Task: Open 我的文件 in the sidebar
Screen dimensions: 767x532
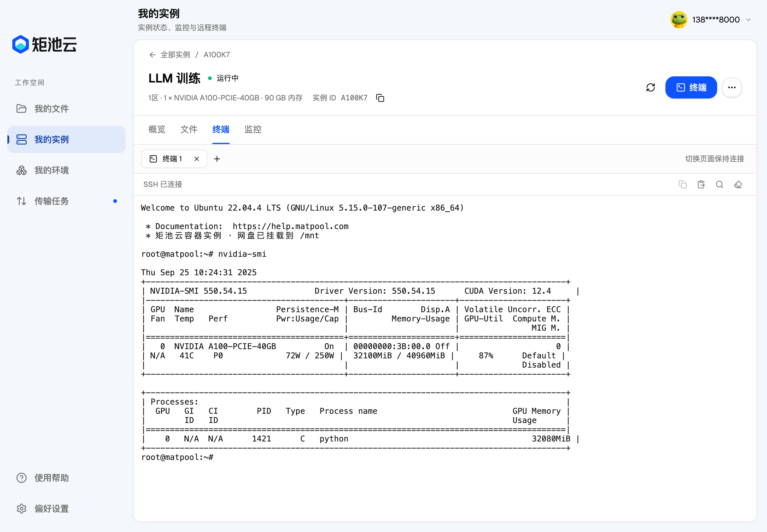Action: coord(66,109)
